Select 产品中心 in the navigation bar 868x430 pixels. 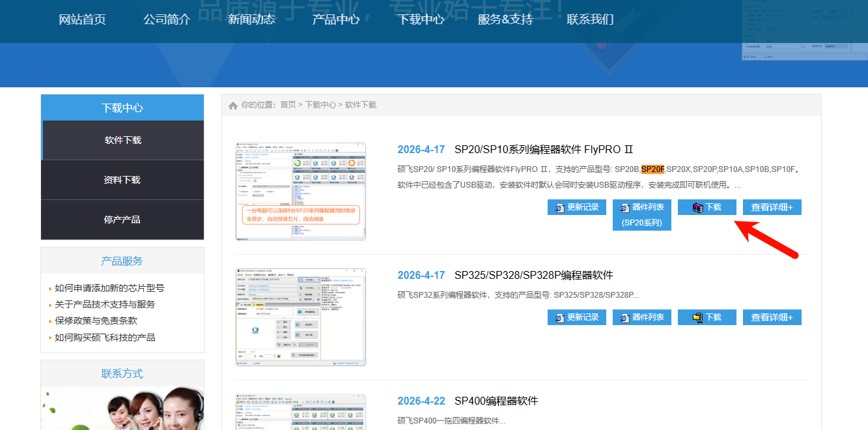coord(336,20)
